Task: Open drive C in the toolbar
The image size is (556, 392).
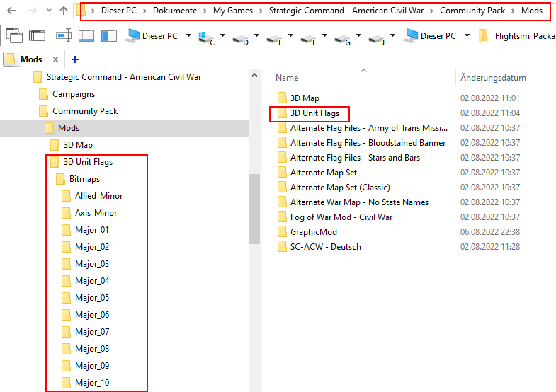Action: (207, 38)
